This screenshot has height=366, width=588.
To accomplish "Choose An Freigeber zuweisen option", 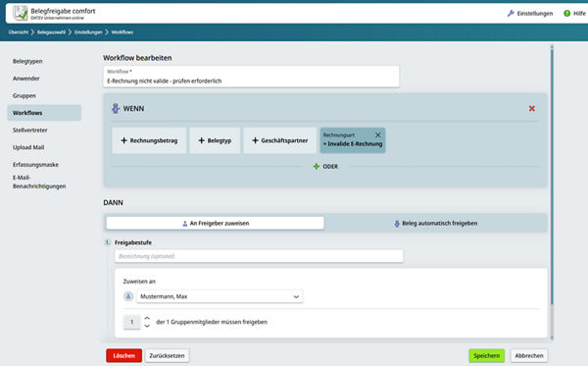I will pos(216,223).
